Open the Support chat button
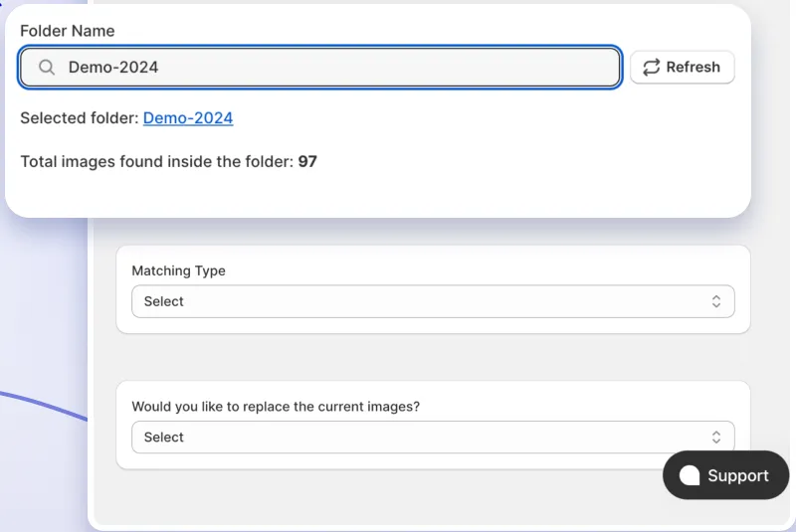Screen dimensions: 796x532 coord(725,475)
